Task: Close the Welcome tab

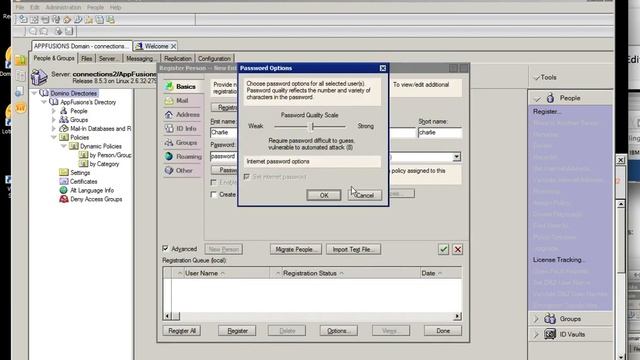Action: pos(173,46)
